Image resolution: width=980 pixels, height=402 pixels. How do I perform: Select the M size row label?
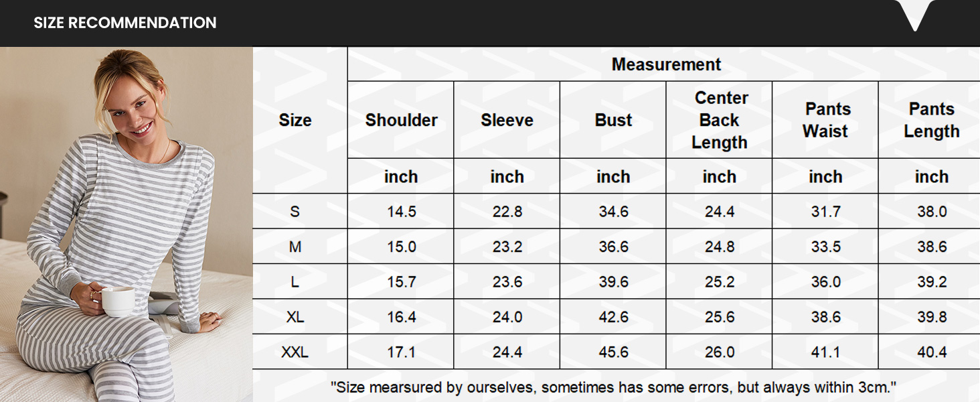(295, 247)
